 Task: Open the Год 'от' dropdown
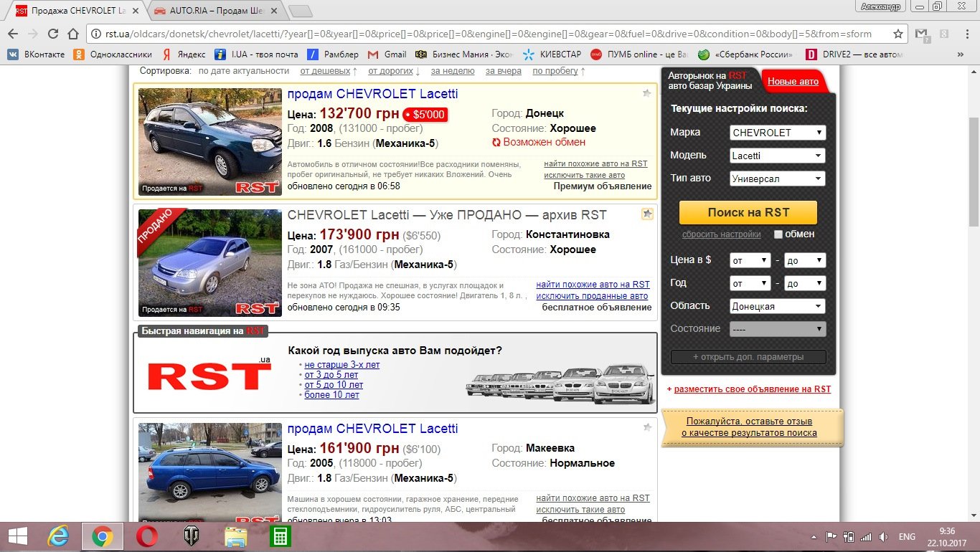tap(750, 283)
